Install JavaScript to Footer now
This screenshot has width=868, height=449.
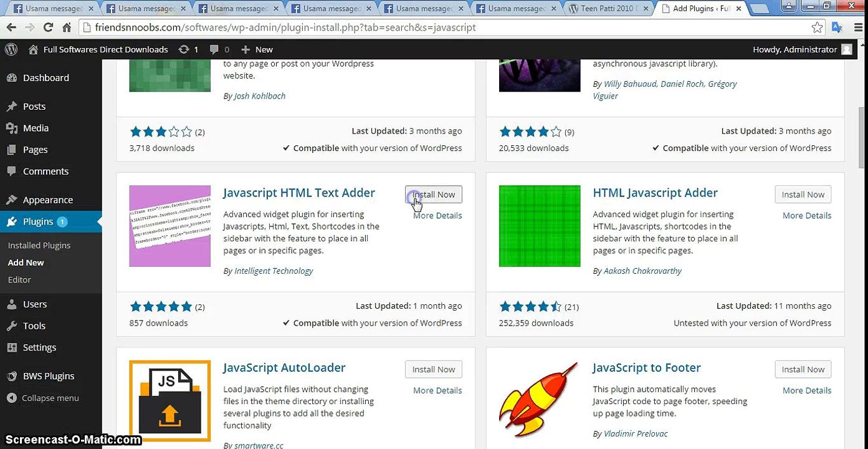coord(803,369)
